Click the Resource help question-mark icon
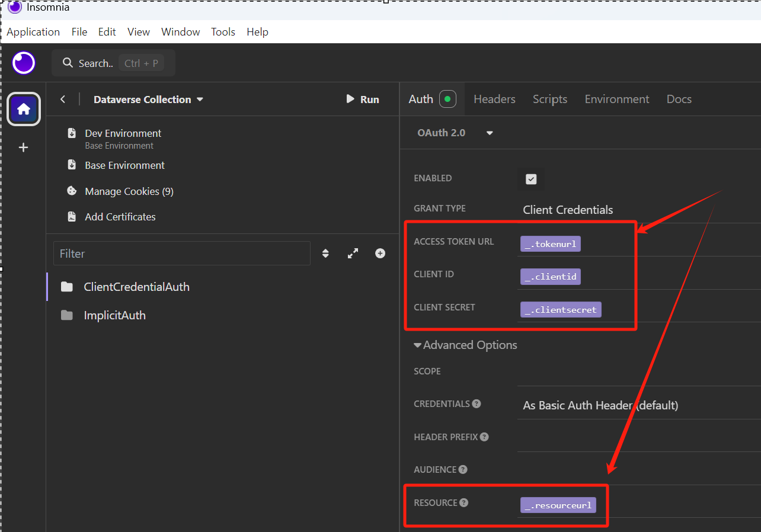 click(464, 502)
